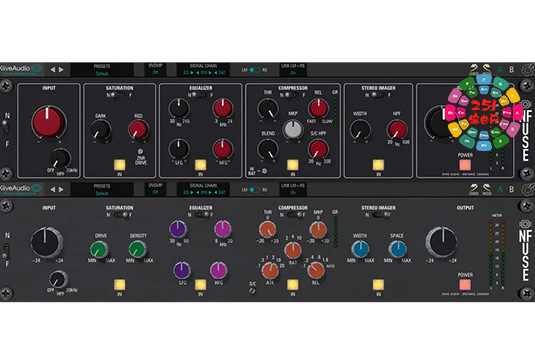Viewport: 535px width, 363px height.
Task: Open Presets Default menu in bottom plugin
Action: 102,190
